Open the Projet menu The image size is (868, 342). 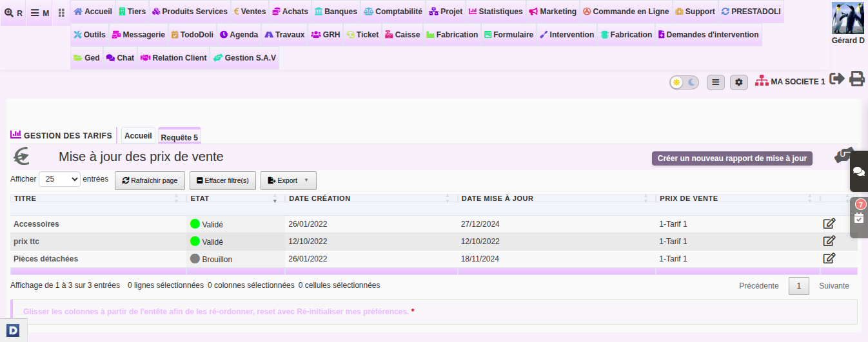pos(446,12)
